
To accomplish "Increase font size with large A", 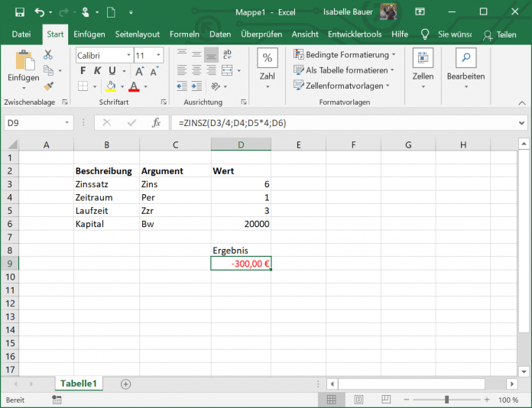I will 139,71.
